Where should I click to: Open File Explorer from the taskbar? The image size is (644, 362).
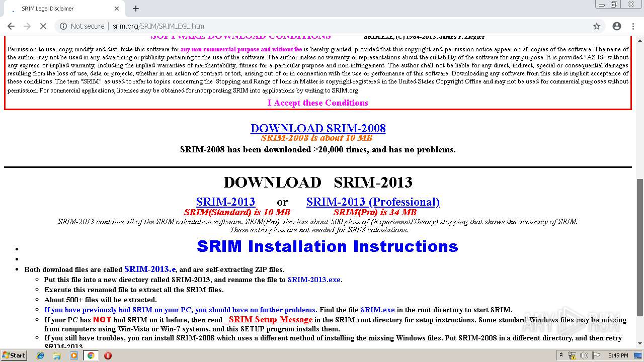click(x=57, y=355)
